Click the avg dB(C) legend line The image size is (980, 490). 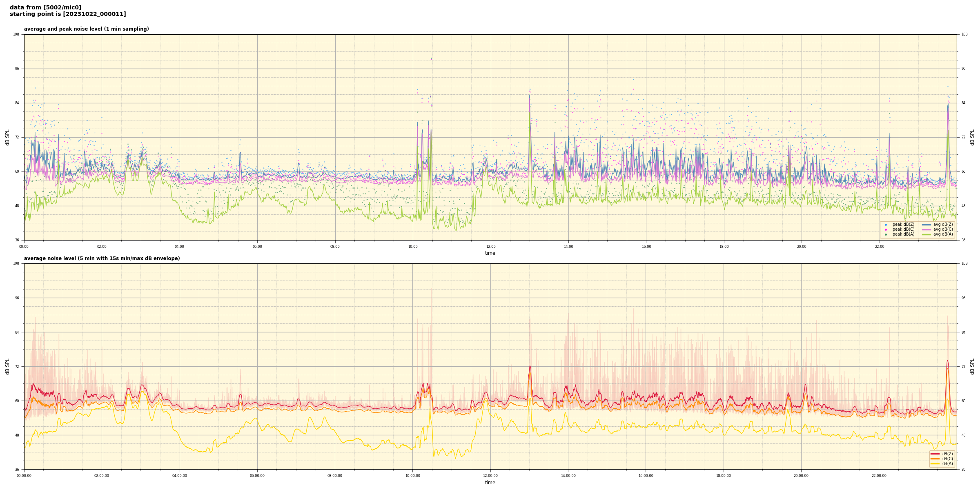click(926, 229)
